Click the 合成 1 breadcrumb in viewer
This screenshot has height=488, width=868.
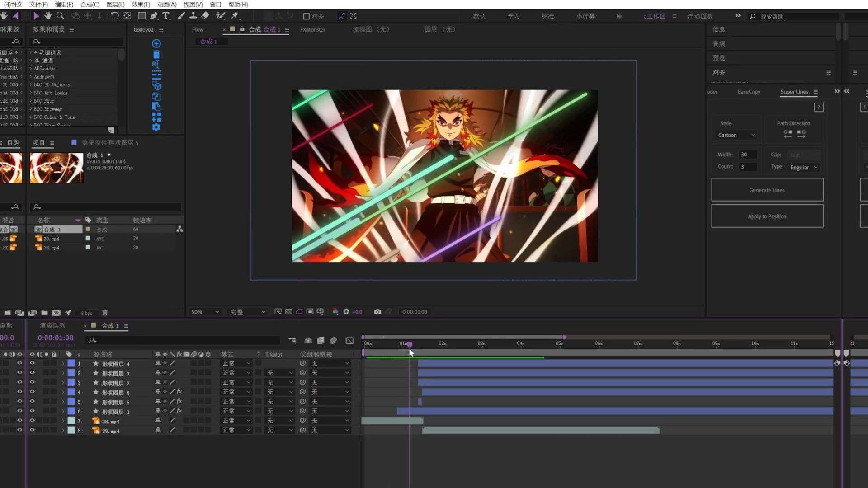click(x=208, y=42)
